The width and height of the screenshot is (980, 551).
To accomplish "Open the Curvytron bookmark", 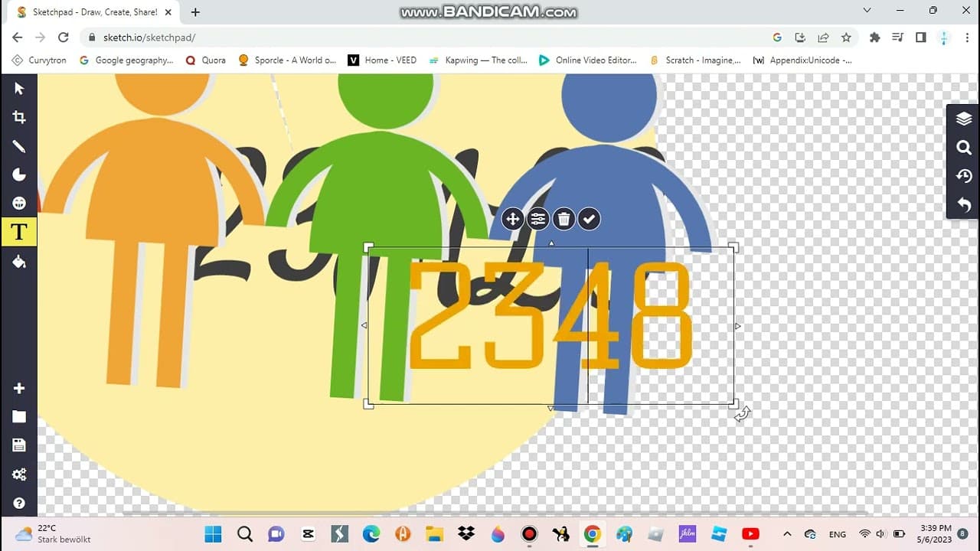I will (x=39, y=60).
